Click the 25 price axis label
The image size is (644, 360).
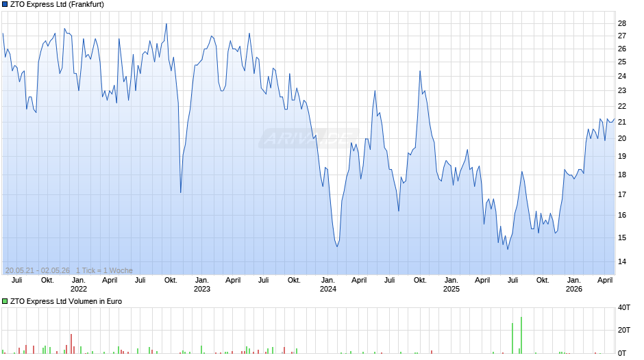[622, 62]
